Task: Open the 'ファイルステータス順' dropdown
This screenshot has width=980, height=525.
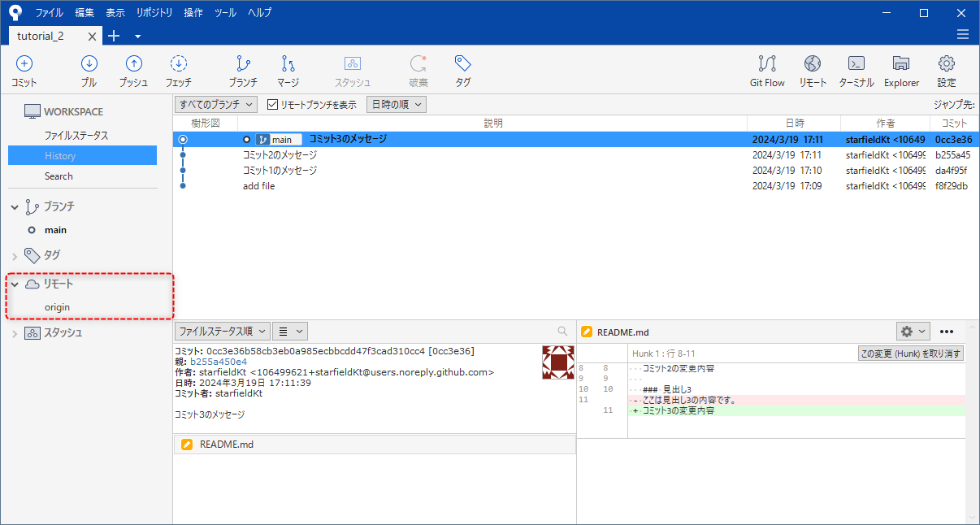Action: (x=222, y=331)
